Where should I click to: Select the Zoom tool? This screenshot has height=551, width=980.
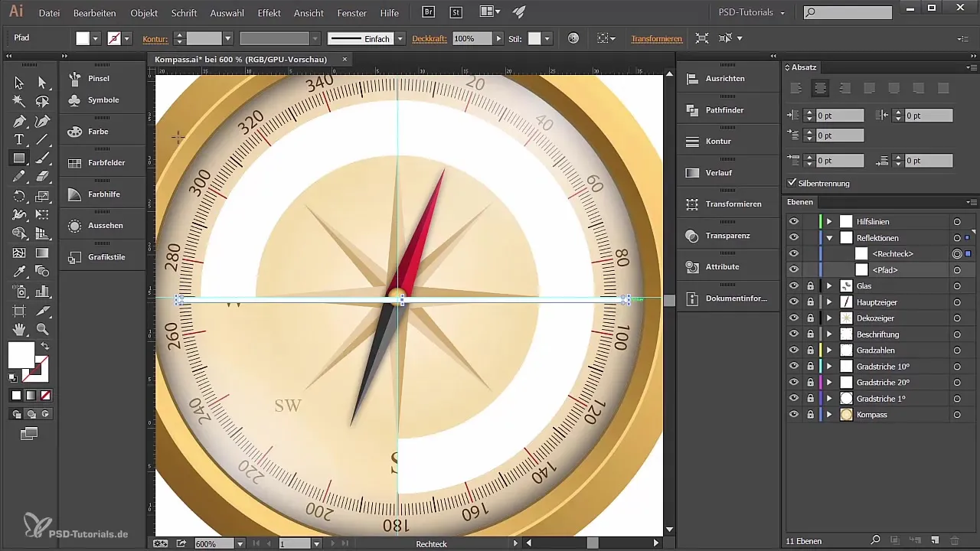(42, 329)
